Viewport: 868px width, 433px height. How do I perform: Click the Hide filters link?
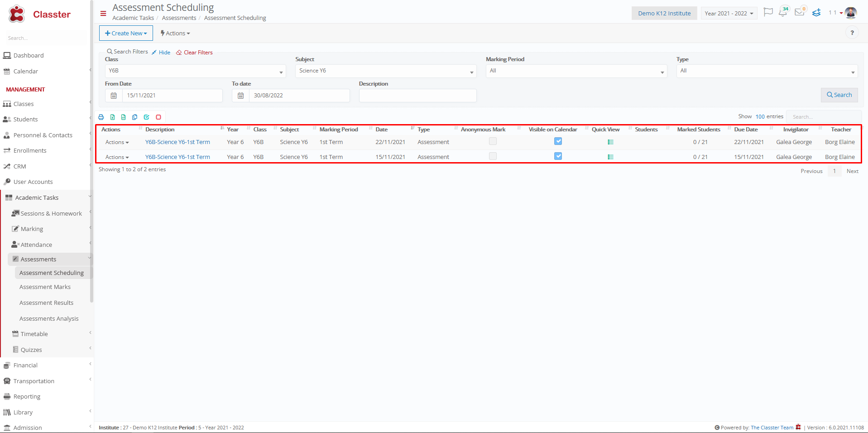161,53
